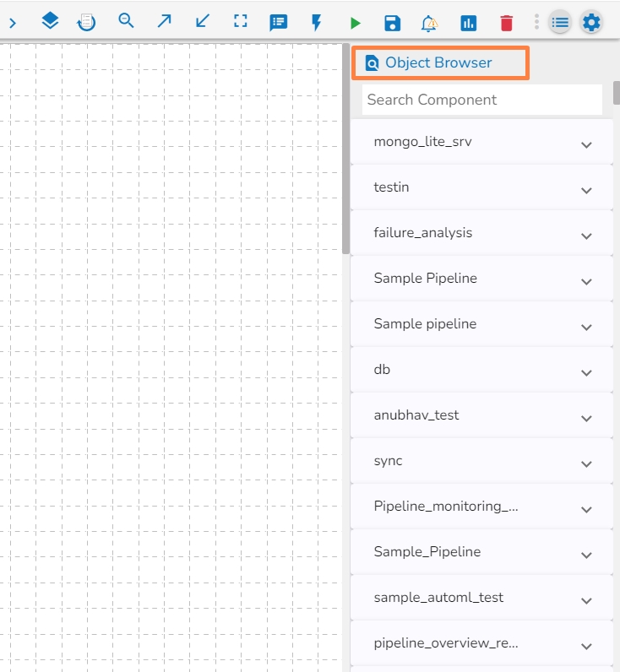The height and width of the screenshot is (672, 620).
Task: Save pipeline using the floppy disk icon
Action: (x=392, y=23)
